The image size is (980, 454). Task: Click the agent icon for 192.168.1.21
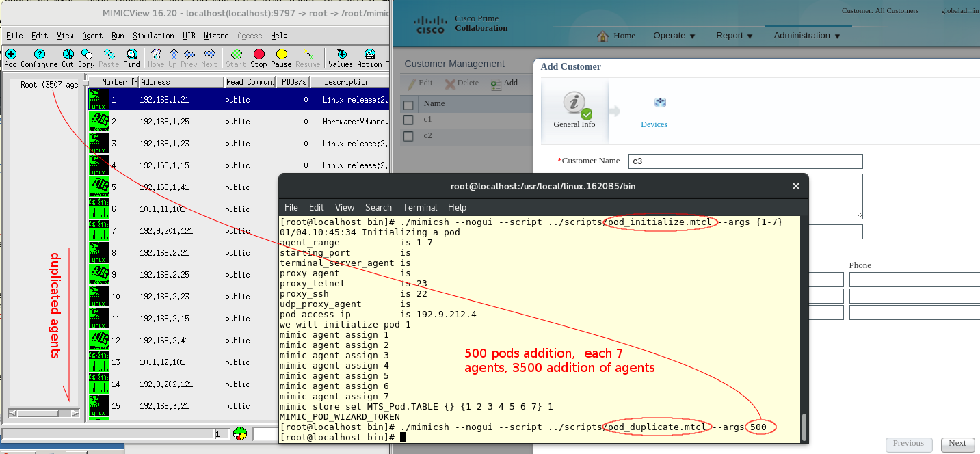pyautogui.click(x=98, y=100)
